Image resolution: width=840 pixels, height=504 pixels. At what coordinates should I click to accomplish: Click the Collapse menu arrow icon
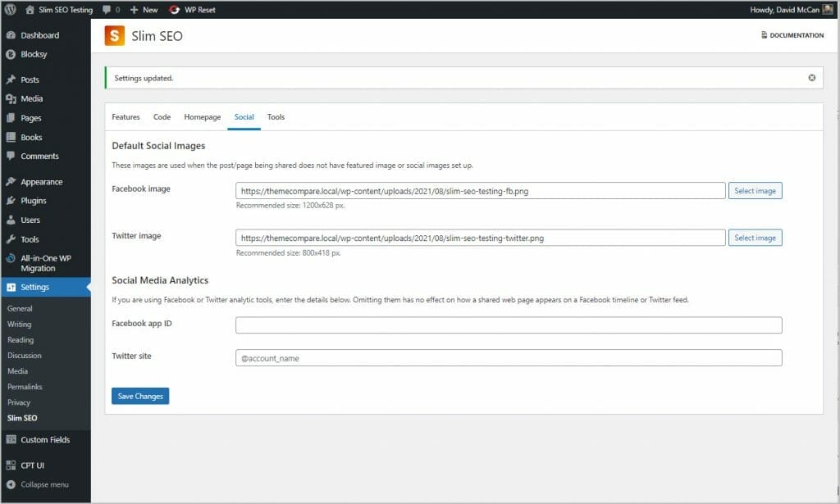pos(11,484)
